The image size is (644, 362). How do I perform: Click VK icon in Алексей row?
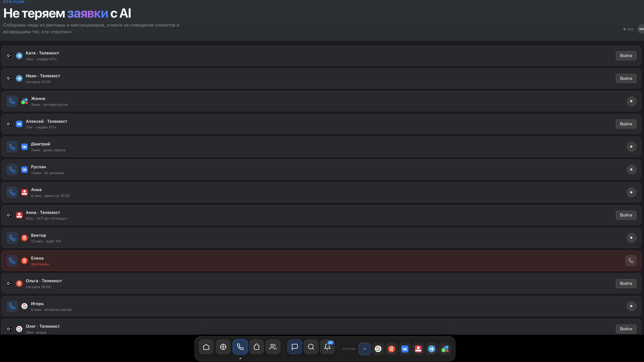[x=19, y=124]
